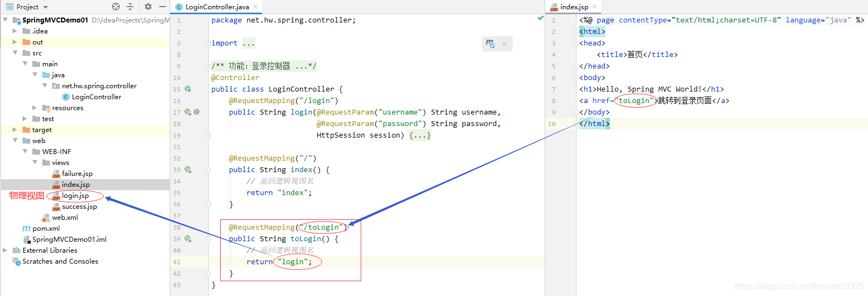The height and width of the screenshot is (296, 868).
Task: Click the LoginController class icon in tree
Action: pos(66,97)
